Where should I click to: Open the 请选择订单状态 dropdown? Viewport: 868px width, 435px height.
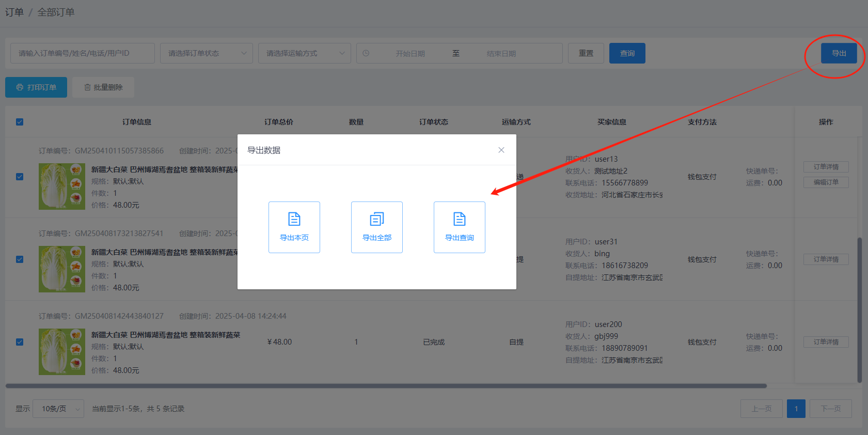click(x=207, y=53)
